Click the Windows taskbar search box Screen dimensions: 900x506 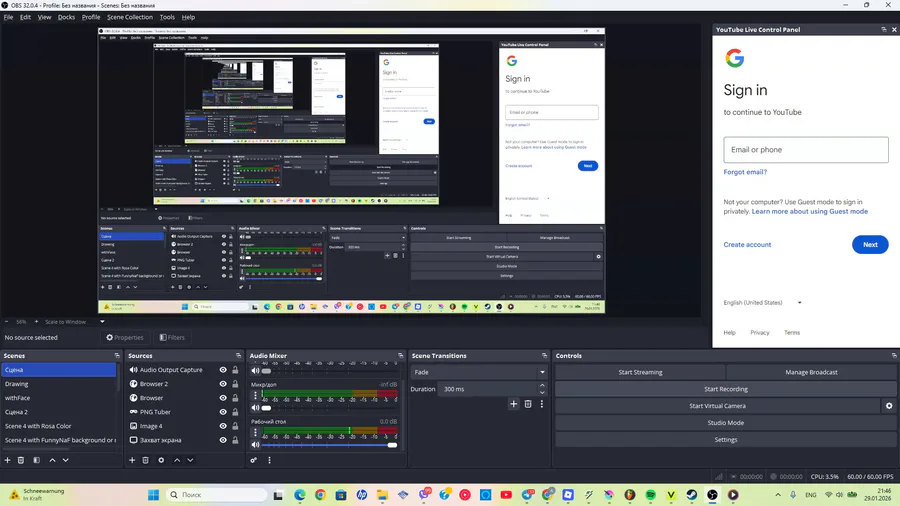tap(217, 495)
